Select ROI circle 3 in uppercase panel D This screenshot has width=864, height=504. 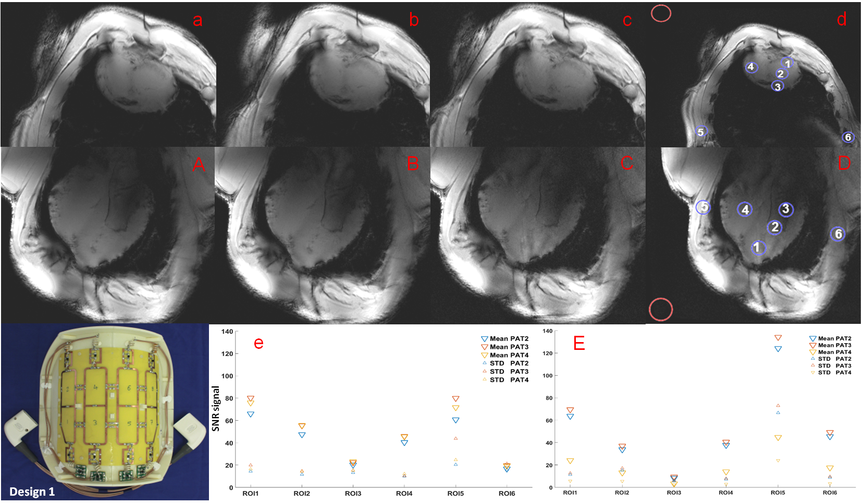coord(786,209)
